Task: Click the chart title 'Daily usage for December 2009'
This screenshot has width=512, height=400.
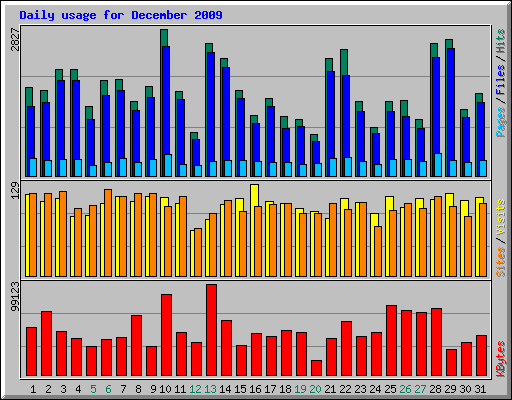Action: pyautogui.click(x=121, y=15)
